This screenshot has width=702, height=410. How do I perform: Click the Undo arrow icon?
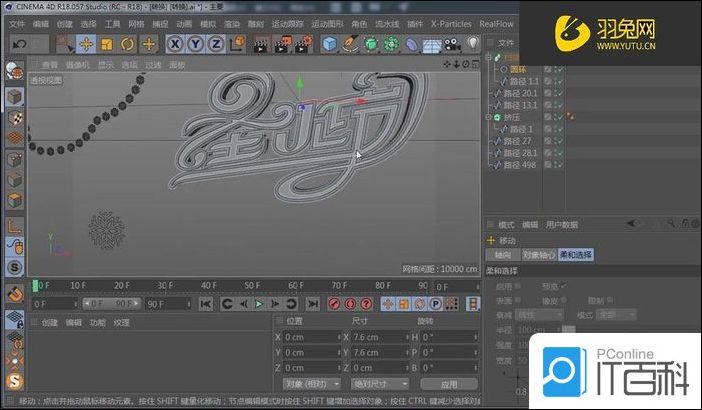coord(18,44)
